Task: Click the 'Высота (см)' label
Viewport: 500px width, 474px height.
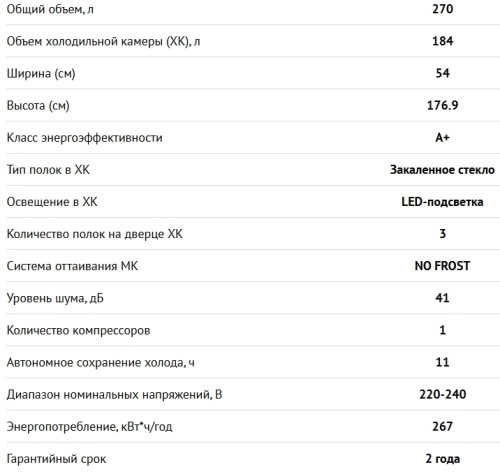Action: [x=38, y=106]
